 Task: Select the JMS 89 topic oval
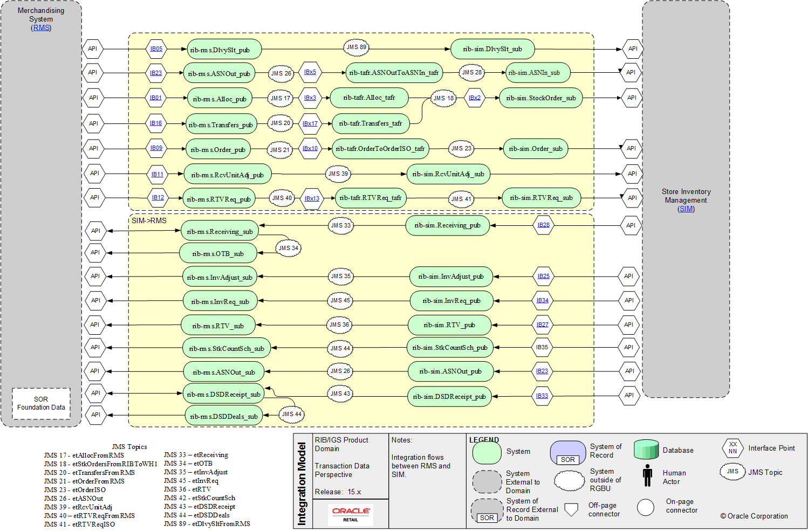click(x=356, y=47)
